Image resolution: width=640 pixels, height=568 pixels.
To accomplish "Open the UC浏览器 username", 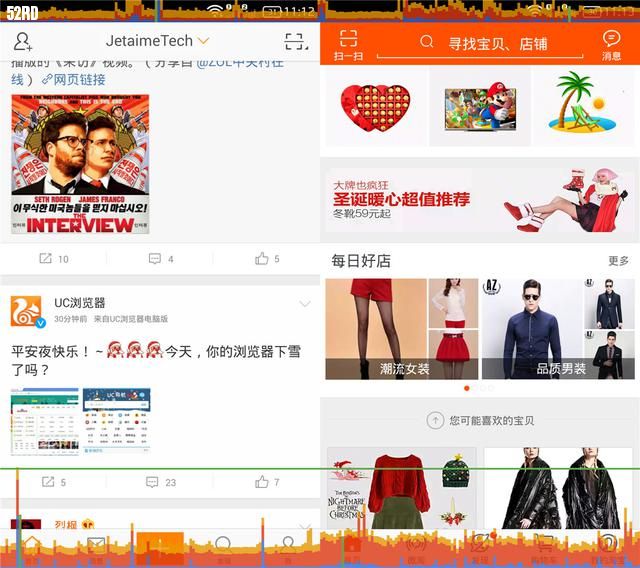I will [80, 303].
